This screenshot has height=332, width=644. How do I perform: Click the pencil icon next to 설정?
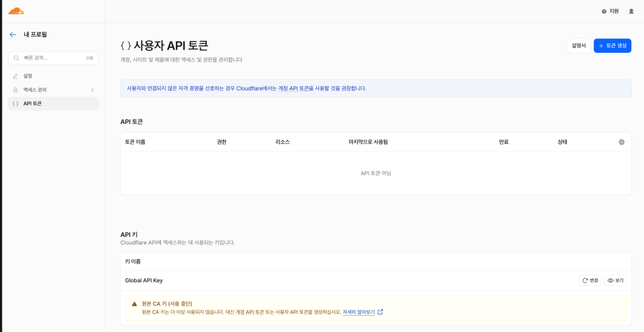[16, 76]
